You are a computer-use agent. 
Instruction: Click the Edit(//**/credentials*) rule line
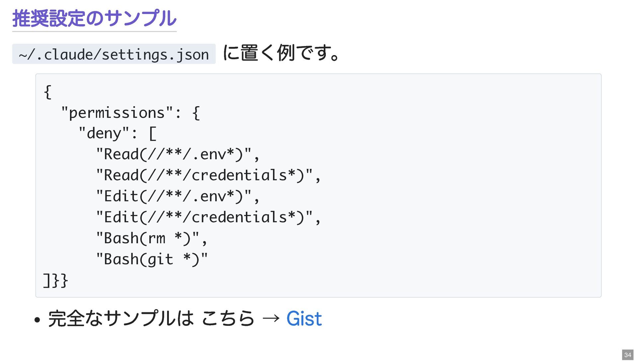(208, 217)
